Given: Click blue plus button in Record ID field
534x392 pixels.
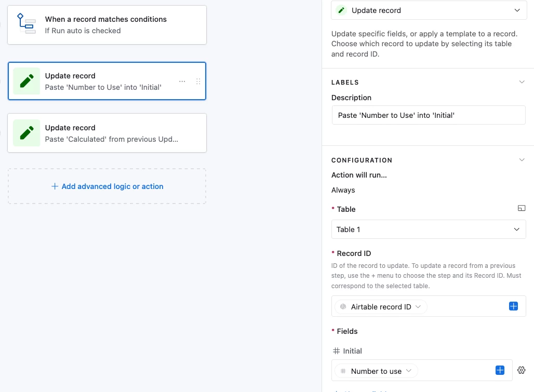Looking at the screenshot, I should 513,306.
